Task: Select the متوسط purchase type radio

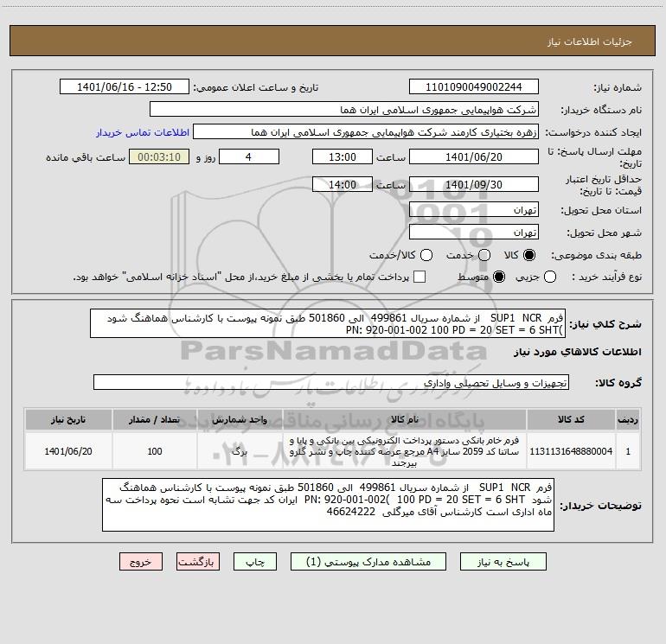Action: pos(499,277)
